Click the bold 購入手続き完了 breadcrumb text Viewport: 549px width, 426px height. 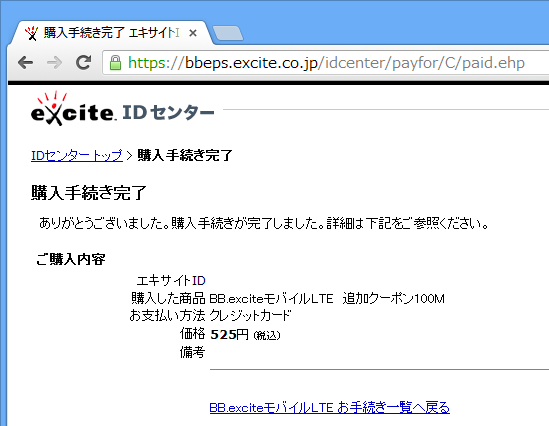185,155
